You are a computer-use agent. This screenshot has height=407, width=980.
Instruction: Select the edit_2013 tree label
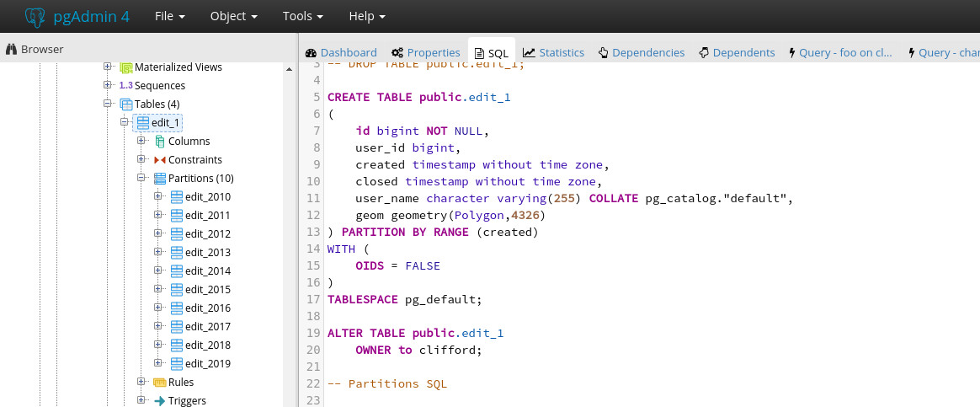208,253
